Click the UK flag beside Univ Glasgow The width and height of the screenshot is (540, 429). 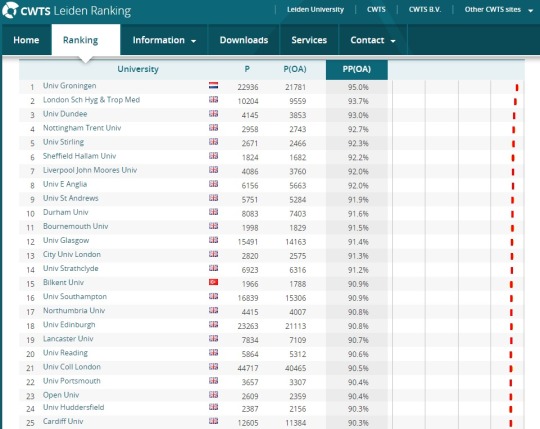pyautogui.click(x=214, y=240)
